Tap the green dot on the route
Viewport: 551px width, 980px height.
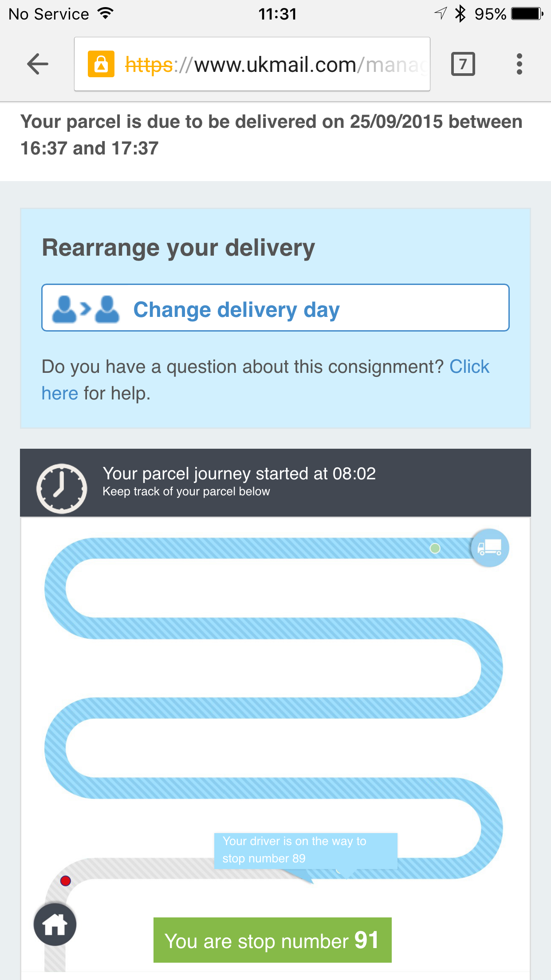[x=435, y=549]
